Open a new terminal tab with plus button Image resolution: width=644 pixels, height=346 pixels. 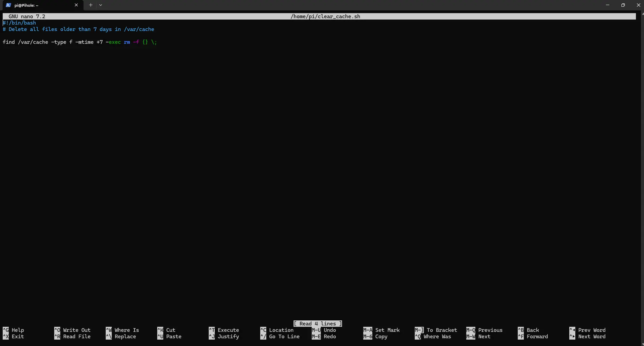point(91,5)
